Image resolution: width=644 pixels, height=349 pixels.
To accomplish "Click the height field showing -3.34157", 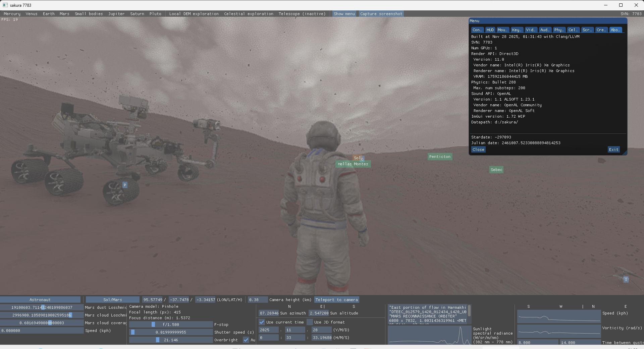I will pyautogui.click(x=205, y=300).
